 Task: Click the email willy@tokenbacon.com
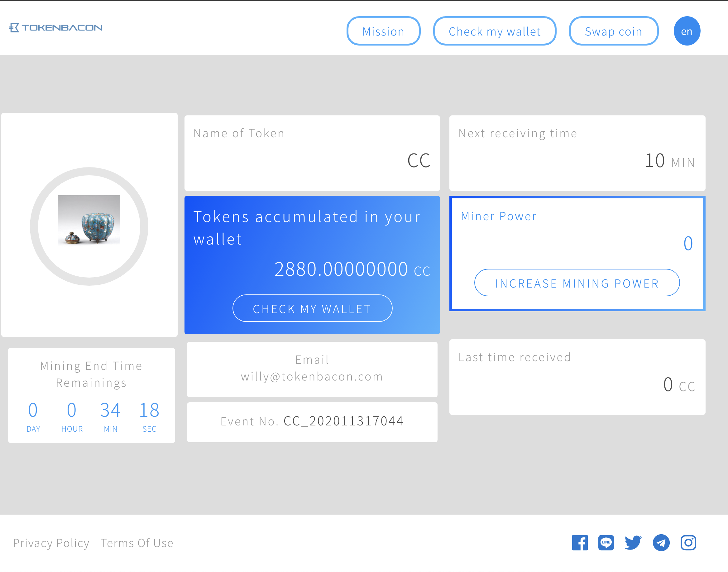click(312, 377)
